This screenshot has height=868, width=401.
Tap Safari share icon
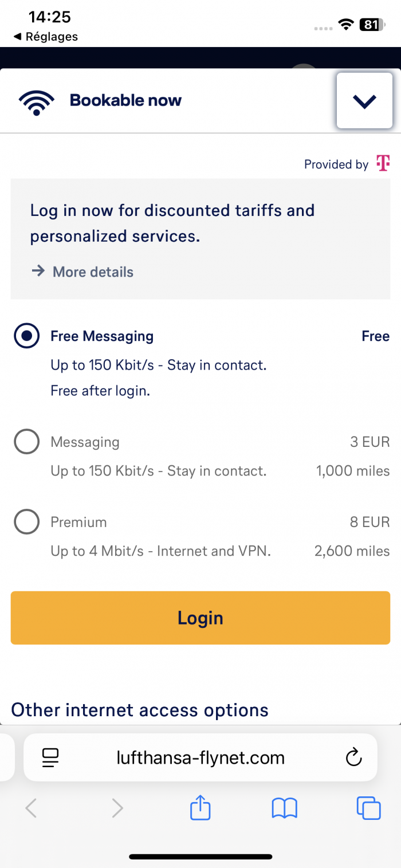(x=200, y=808)
